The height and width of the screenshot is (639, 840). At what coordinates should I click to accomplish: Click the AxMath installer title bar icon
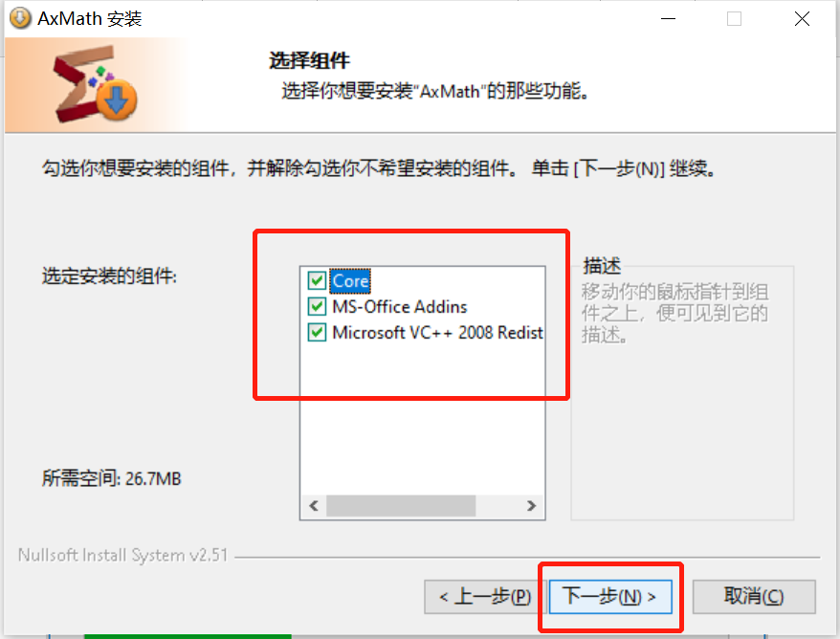[x=20, y=18]
